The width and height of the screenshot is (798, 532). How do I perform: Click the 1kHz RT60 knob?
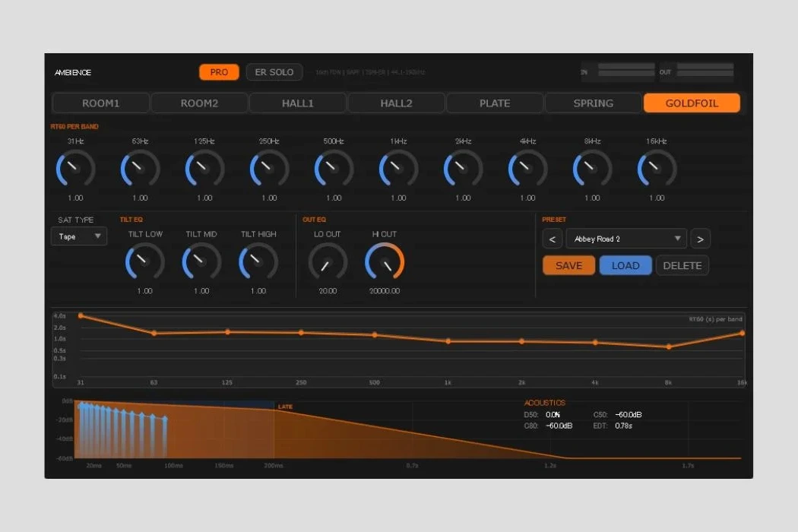click(398, 169)
